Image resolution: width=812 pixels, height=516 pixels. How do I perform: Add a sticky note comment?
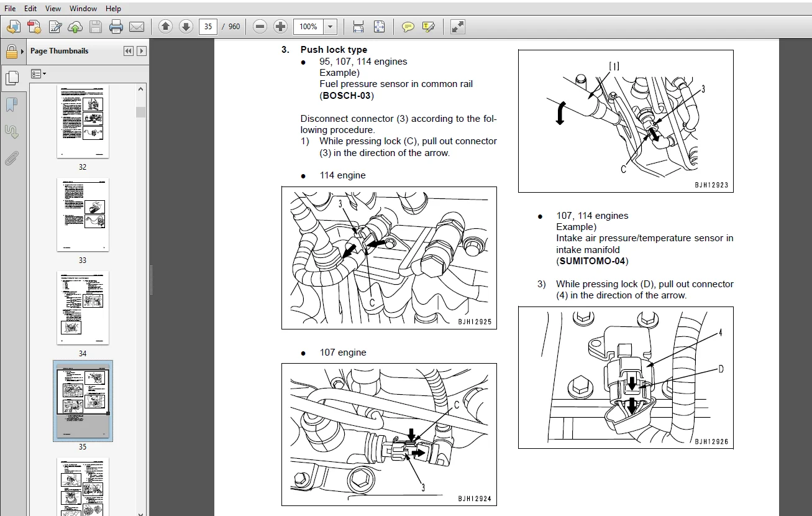point(408,27)
